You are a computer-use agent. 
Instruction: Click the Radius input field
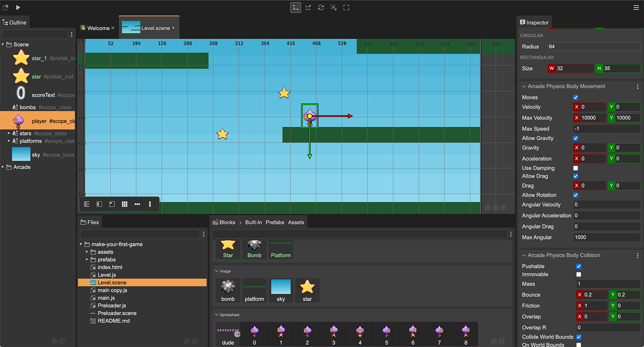594,47
